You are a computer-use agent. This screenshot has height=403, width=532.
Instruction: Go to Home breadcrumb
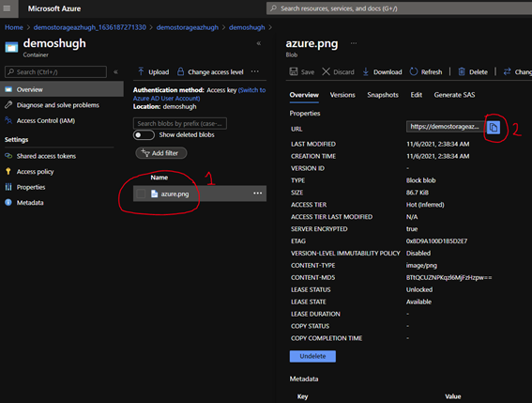tap(14, 27)
